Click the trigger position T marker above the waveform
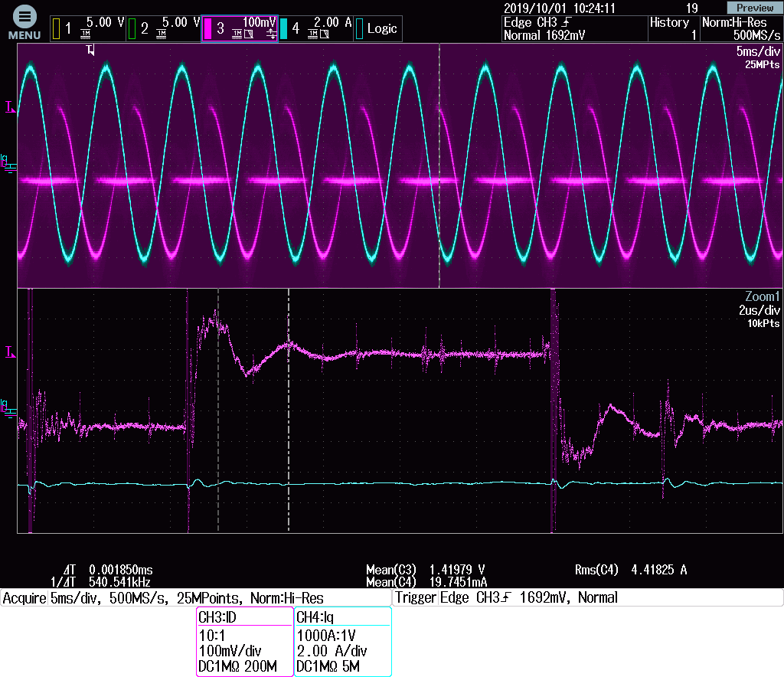Image resolution: width=784 pixels, height=677 pixels. click(x=90, y=49)
